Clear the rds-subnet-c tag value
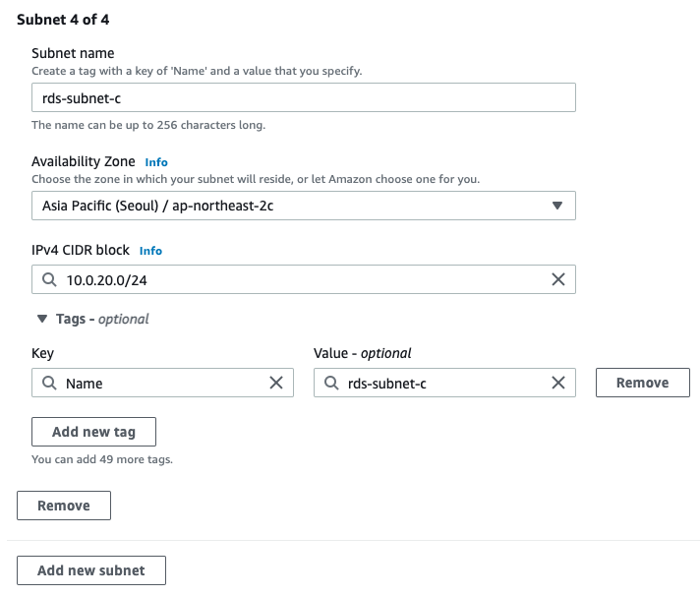Image resolution: width=700 pixels, height=596 pixels. tap(558, 383)
